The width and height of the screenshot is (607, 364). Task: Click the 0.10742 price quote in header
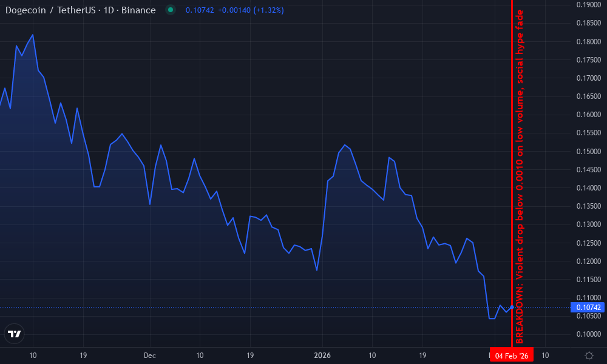198,10
